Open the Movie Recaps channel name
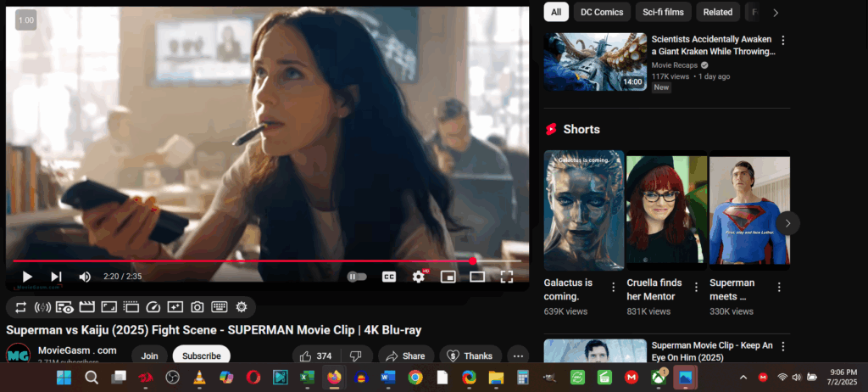This screenshot has height=392, width=868. click(x=674, y=64)
